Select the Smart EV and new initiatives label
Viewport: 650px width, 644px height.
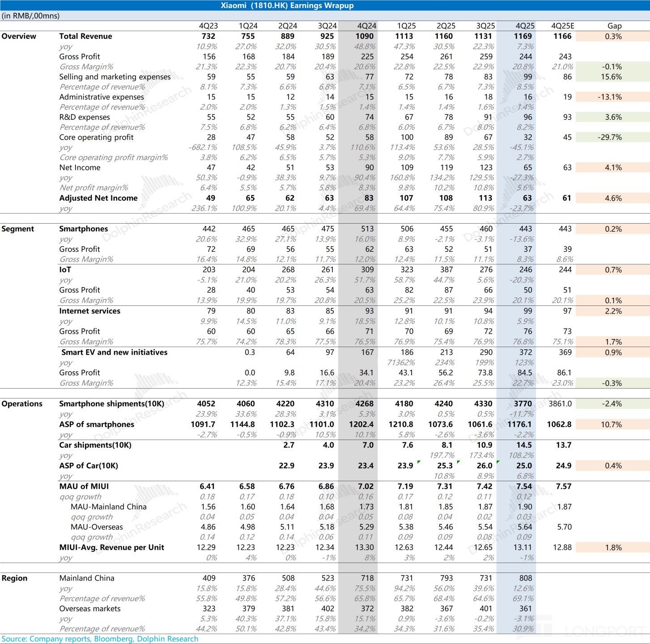coord(114,352)
